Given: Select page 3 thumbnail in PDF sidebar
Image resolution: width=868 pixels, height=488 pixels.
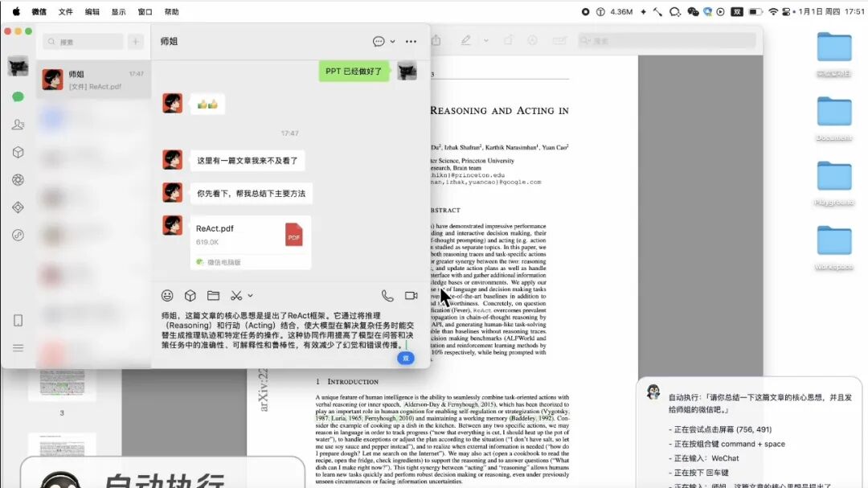Looking at the screenshot, I should point(62,384).
